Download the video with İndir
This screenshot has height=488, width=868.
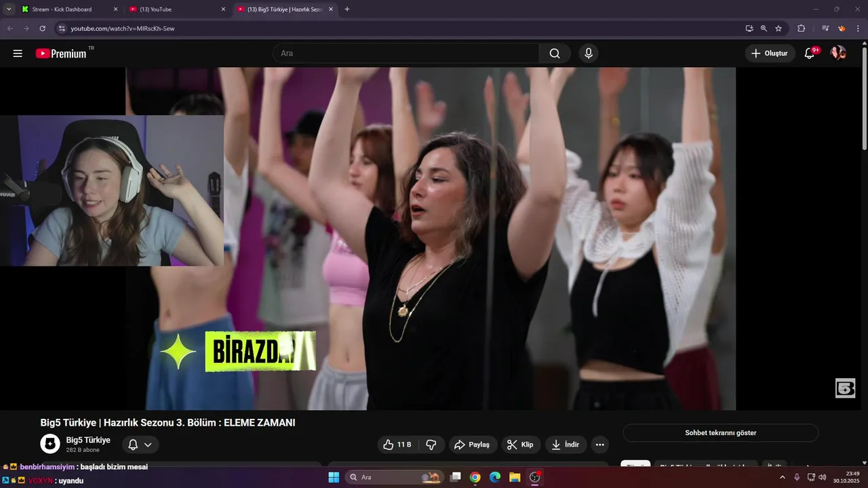(566, 445)
